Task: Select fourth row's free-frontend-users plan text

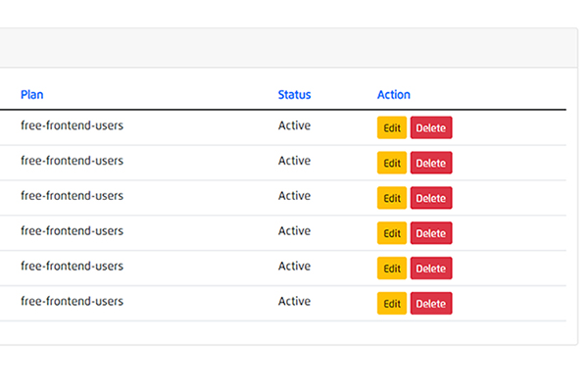Action: coord(72,230)
